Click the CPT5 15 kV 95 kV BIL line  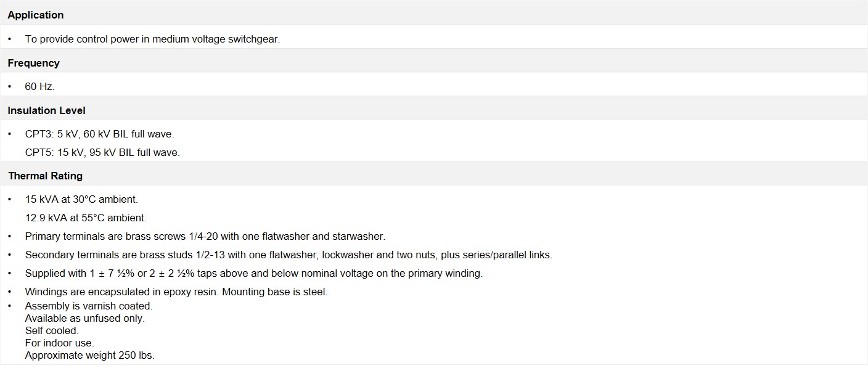[x=102, y=152]
